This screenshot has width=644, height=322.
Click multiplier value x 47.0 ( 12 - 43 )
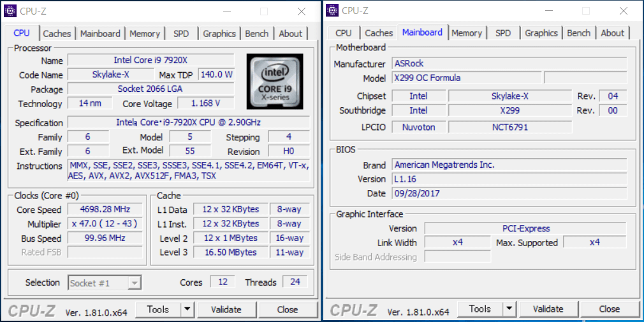click(105, 223)
